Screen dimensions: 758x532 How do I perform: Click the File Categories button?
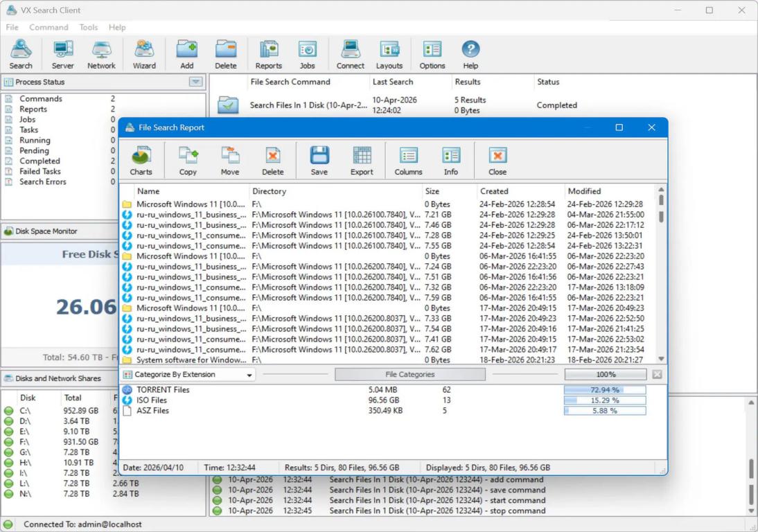click(x=409, y=374)
